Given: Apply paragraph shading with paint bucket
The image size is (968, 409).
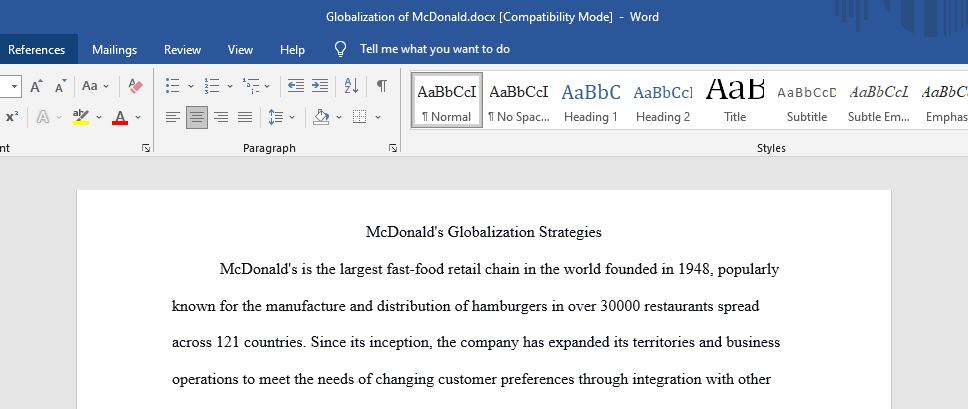Looking at the screenshot, I should coord(321,117).
